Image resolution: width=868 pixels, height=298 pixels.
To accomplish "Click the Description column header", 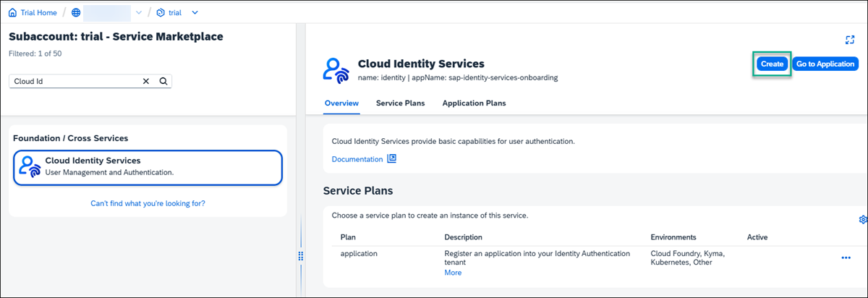I will click(x=463, y=237).
